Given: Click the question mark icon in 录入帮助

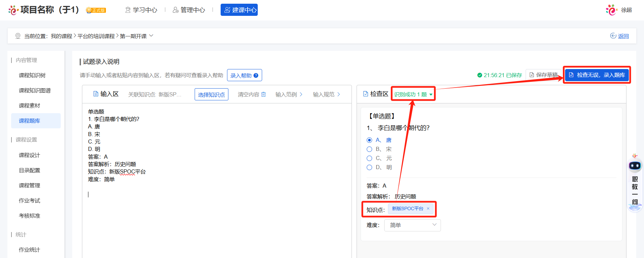Looking at the screenshot, I should click(256, 75).
